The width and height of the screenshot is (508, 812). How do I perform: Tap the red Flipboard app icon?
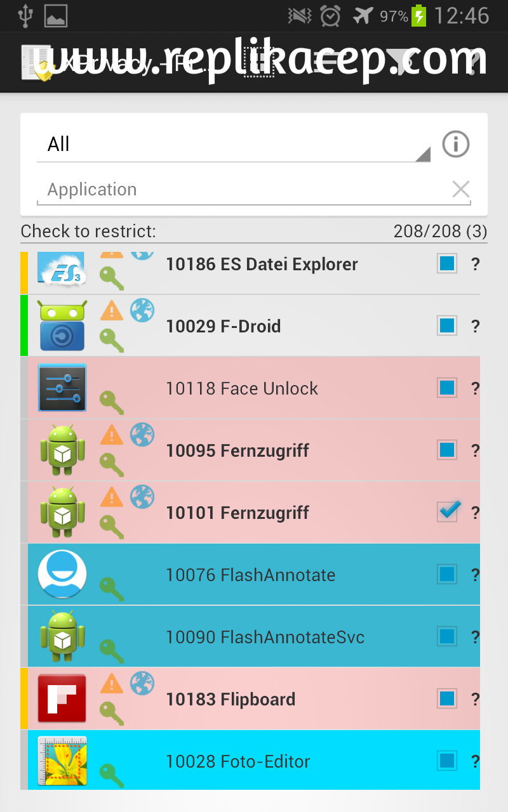click(x=62, y=698)
